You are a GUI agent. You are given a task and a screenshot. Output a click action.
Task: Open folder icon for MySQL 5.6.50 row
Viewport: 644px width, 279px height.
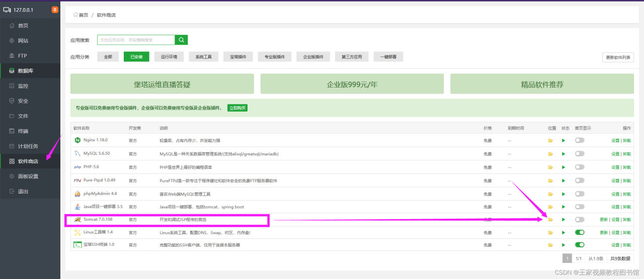(550, 154)
